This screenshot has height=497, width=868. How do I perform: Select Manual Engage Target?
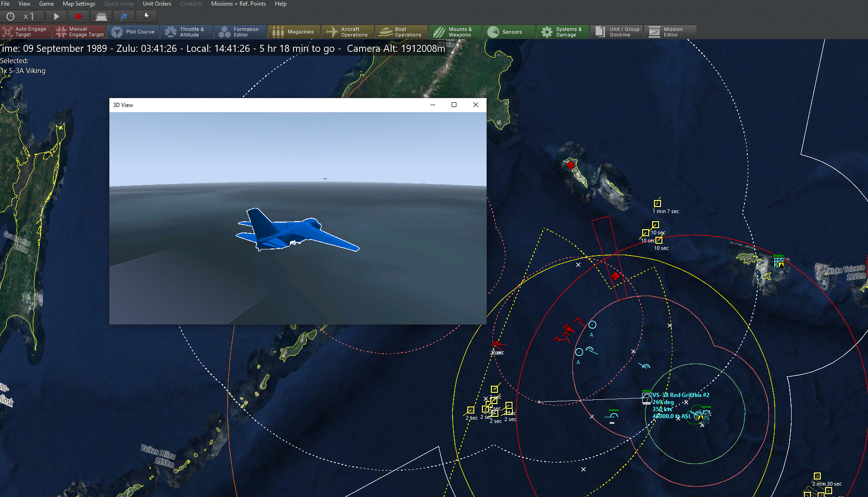pyautogui.click(x=80, y=32)
